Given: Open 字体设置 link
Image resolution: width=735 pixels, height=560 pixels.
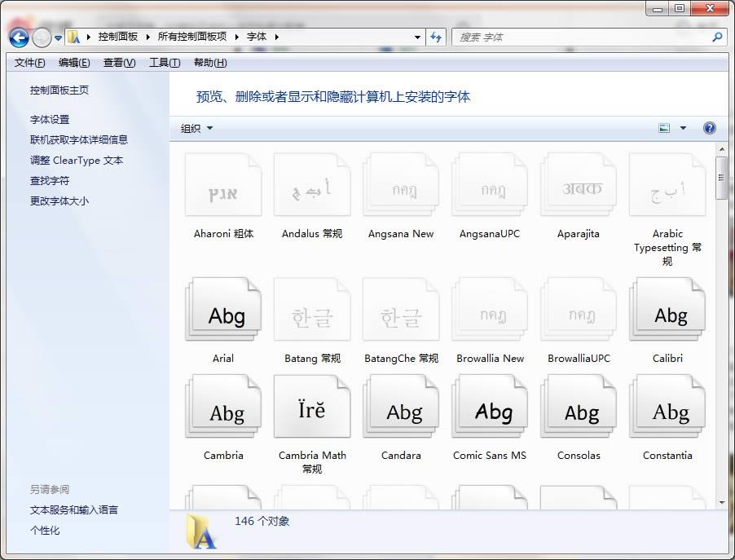Looking at the screenshot, I should (50, 120).
